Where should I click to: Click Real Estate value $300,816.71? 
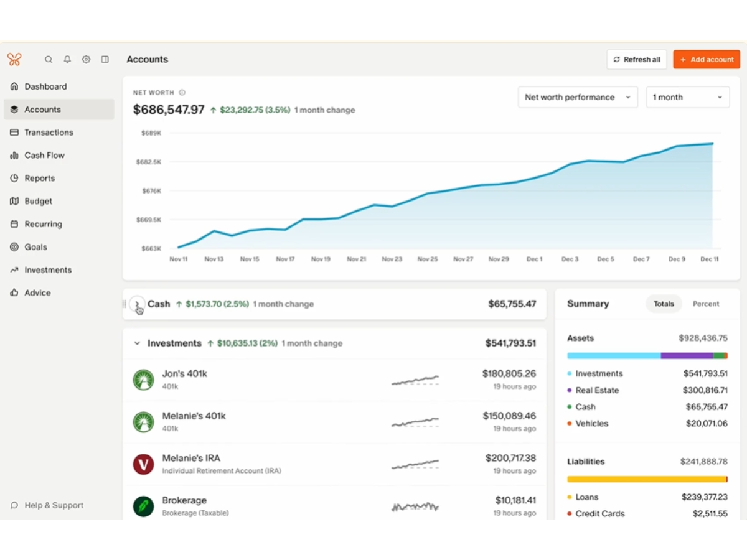[705, 391]
